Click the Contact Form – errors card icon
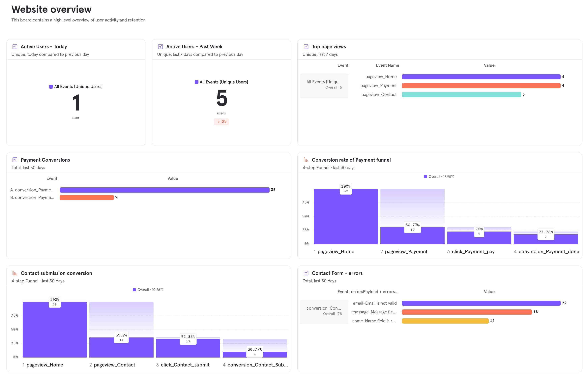Viewport: 588px width, 378px height. point(306,273)
